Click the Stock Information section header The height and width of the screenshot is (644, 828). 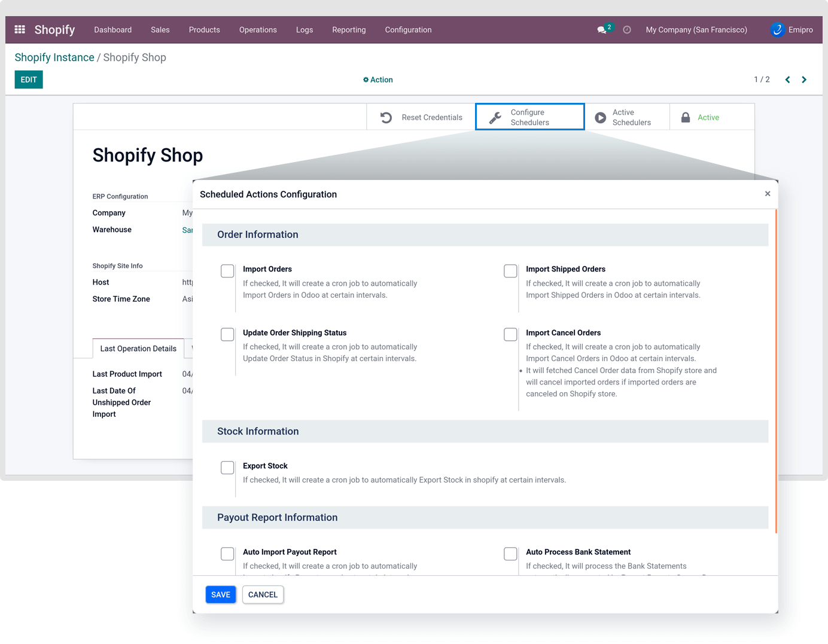(485, 431)
